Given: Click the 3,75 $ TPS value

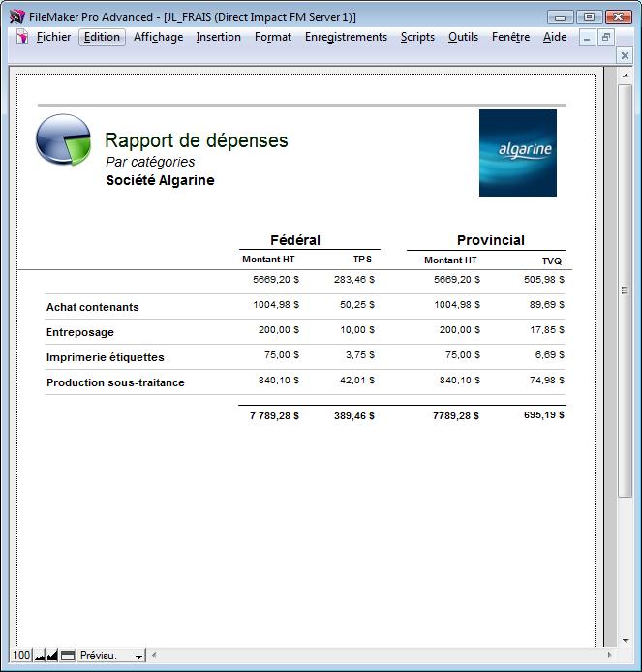Looking at the screenshot, I should point(360,355).
